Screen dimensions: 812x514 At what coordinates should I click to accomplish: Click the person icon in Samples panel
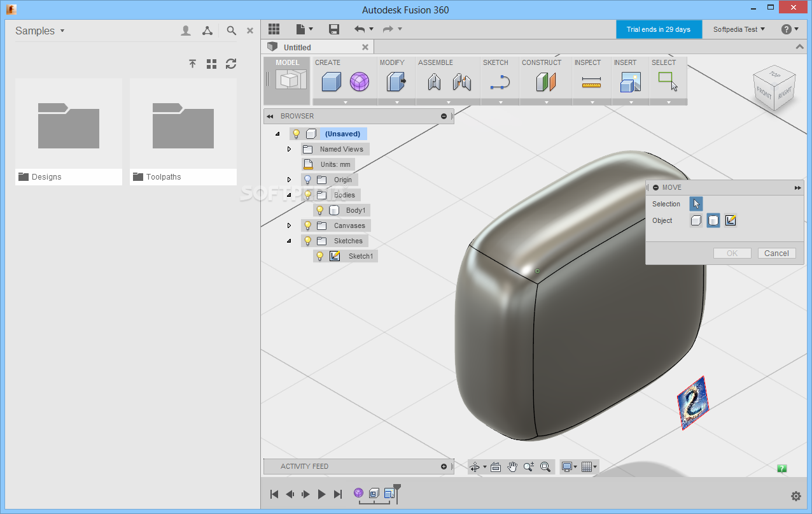[186, 31]
